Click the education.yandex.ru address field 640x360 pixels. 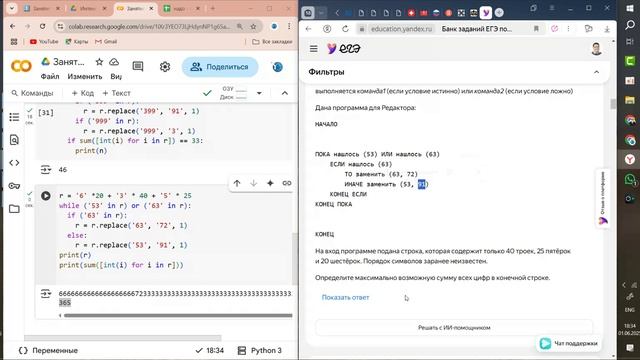pos(401,29)
